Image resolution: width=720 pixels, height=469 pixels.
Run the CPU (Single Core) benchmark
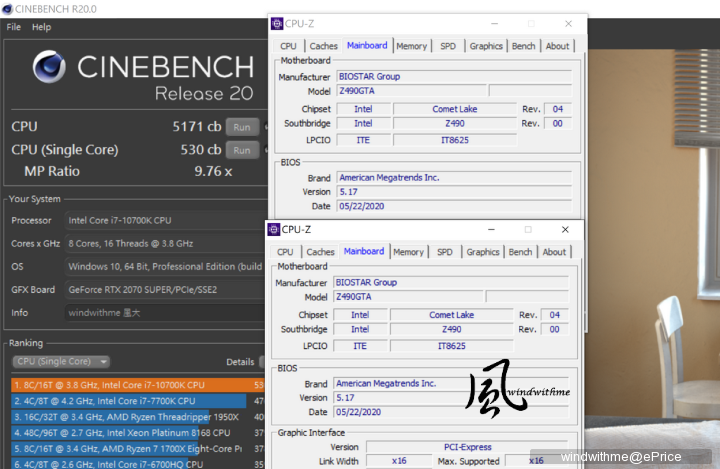(x=242, y=150)
